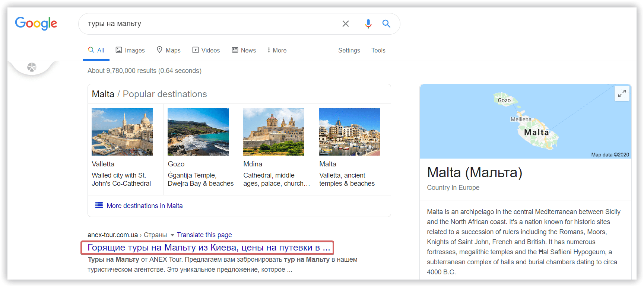Click the blue search magnifier icon

click(x=386, y=24)
